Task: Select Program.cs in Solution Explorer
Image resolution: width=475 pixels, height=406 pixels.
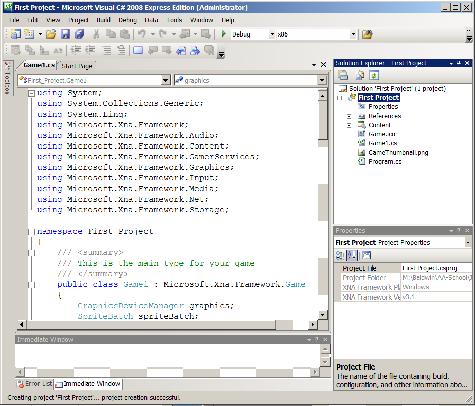Action: 385,162
